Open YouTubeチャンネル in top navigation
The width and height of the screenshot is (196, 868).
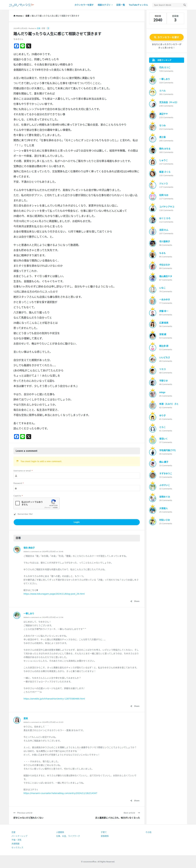click(x=138, y=5)
